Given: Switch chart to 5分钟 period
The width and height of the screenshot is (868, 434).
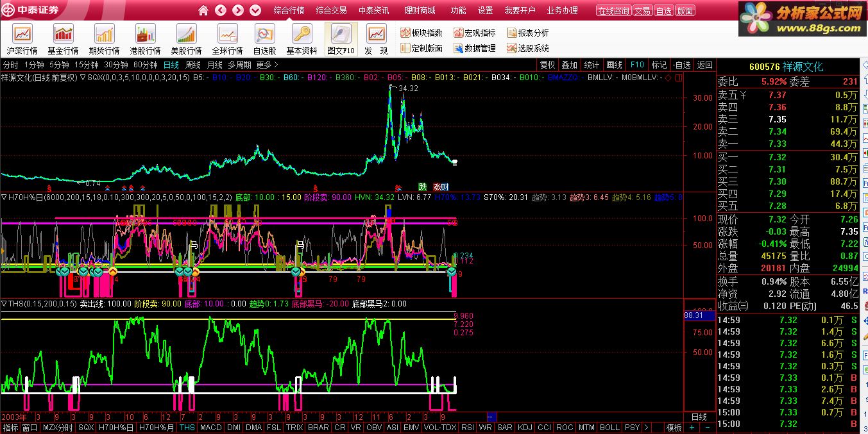Looking at the screenshot, I should pyautogui.click(x=59, y=65).
